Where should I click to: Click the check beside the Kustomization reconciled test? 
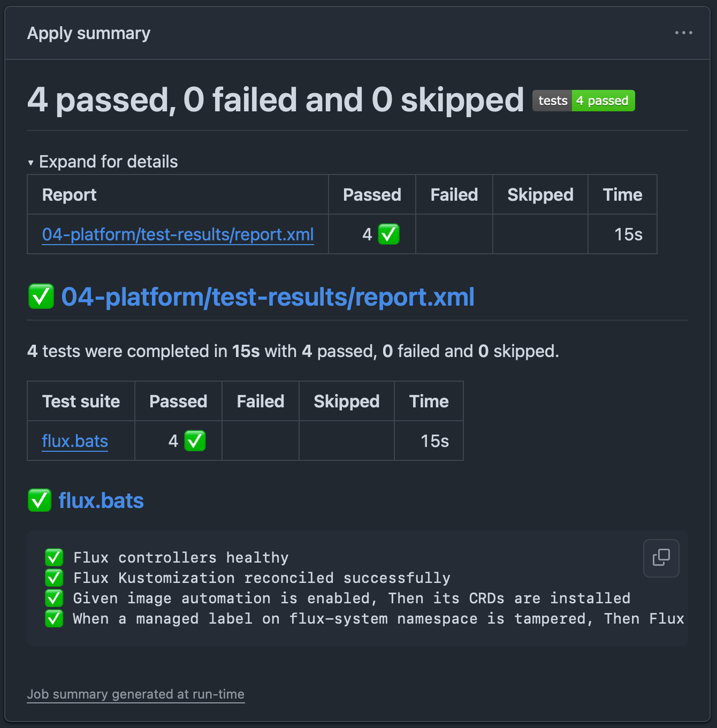tap(54, 578)
